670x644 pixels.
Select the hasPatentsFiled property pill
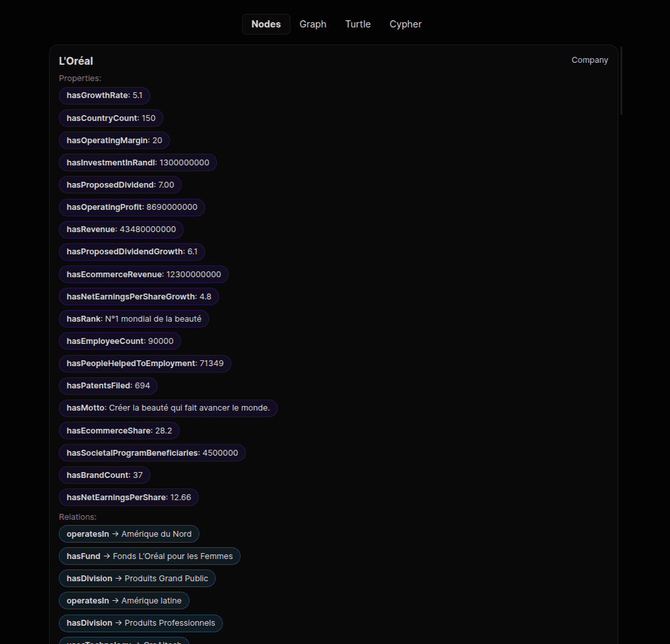(108, 386)
